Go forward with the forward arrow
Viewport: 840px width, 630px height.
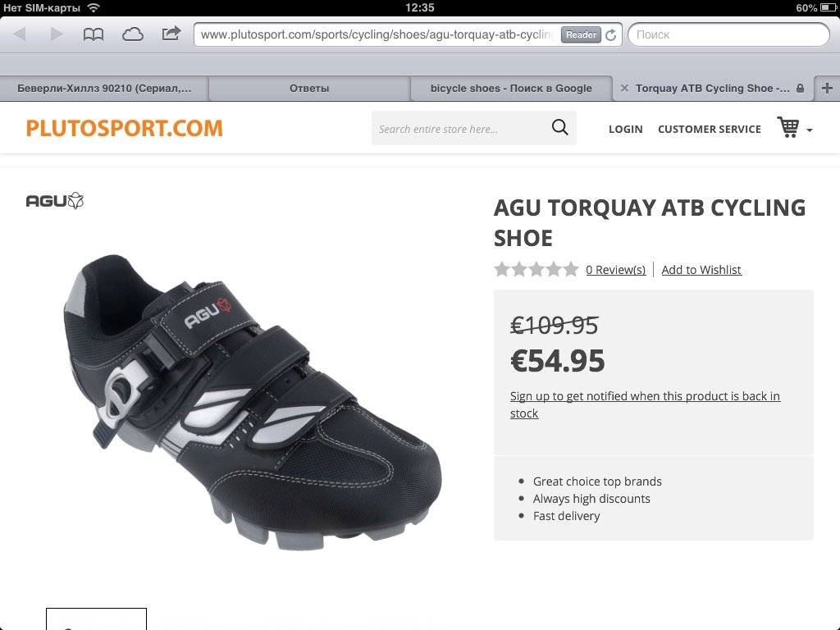coord(57,34)
